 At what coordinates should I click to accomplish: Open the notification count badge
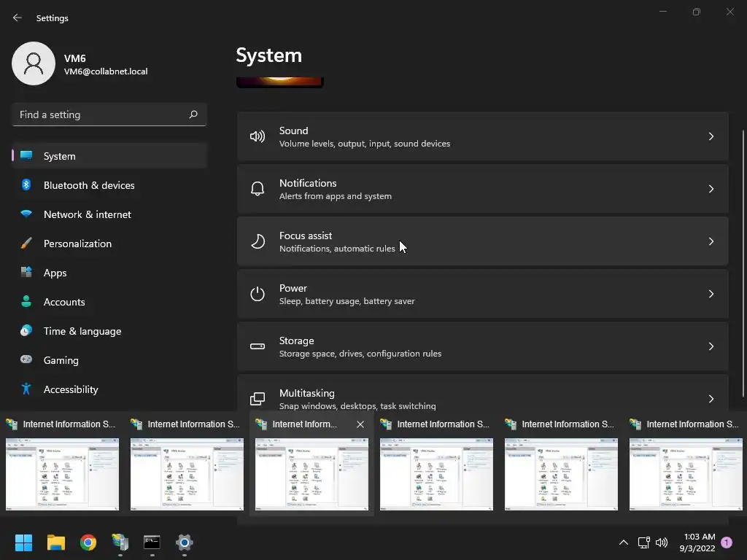(727, 542)
